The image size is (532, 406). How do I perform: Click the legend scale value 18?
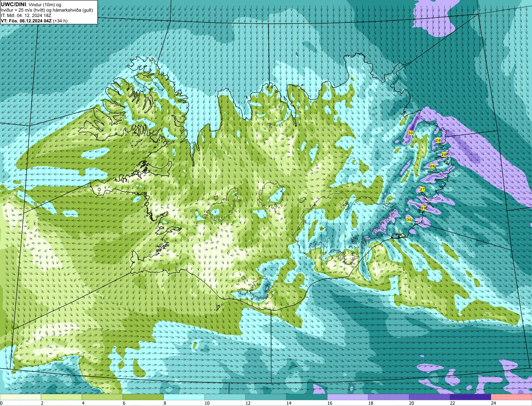(370, 403)
